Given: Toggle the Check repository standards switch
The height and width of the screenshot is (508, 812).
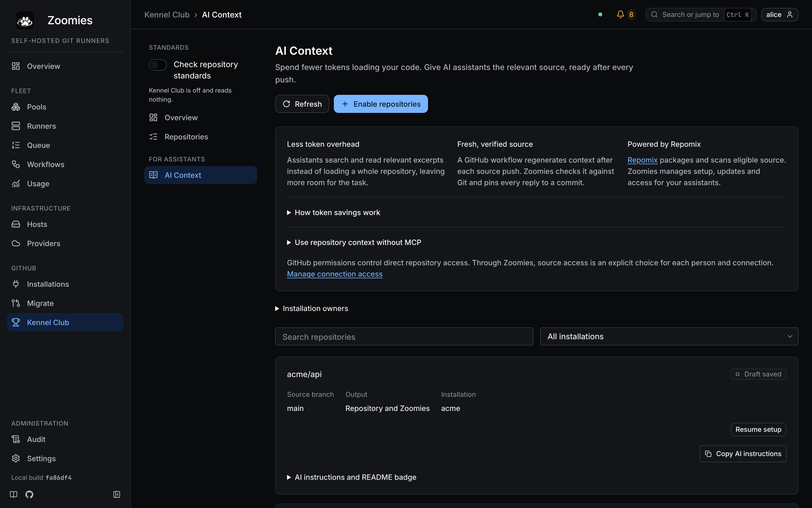Looking at the screenshot, I should [158, 65].
